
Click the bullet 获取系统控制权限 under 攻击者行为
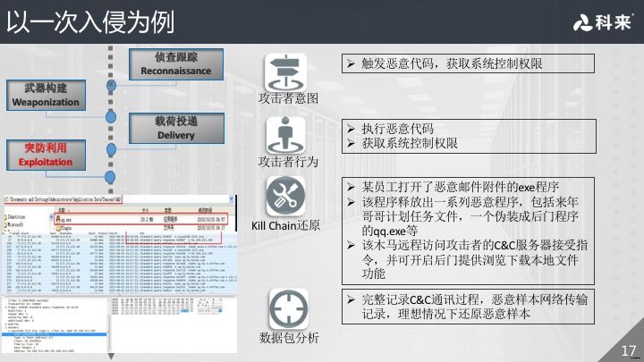[x=410, y=143]
